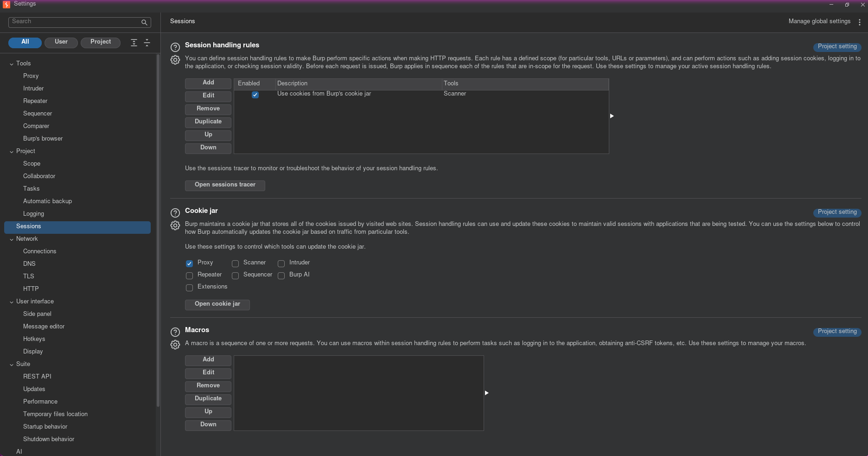868x456 pixels.
Task: Select the Project settings filter
Action: (x=101, y=42)
